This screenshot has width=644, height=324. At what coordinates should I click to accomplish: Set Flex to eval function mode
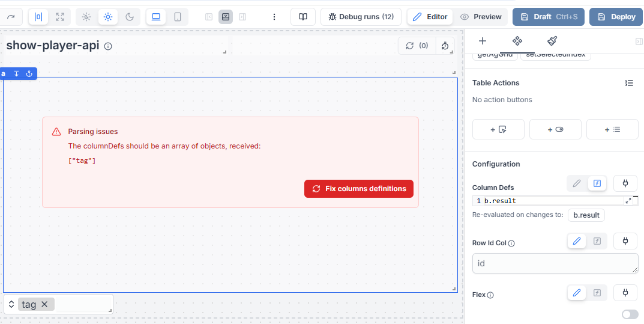click(597, 293)
